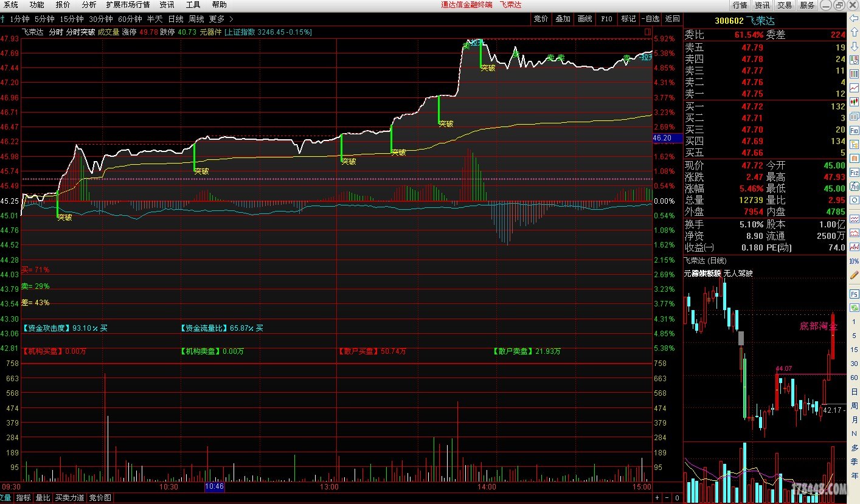860x504 pixels.
Task: Switch to the 指标 bottom tab
Action: (x=23, y=497)
